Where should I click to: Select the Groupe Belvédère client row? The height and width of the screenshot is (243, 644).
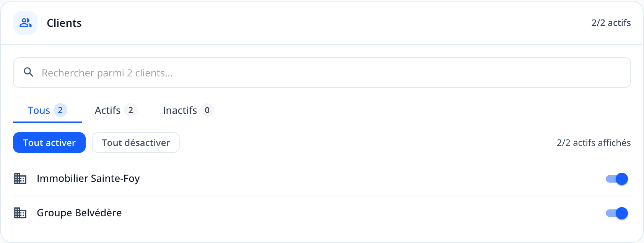322,213
